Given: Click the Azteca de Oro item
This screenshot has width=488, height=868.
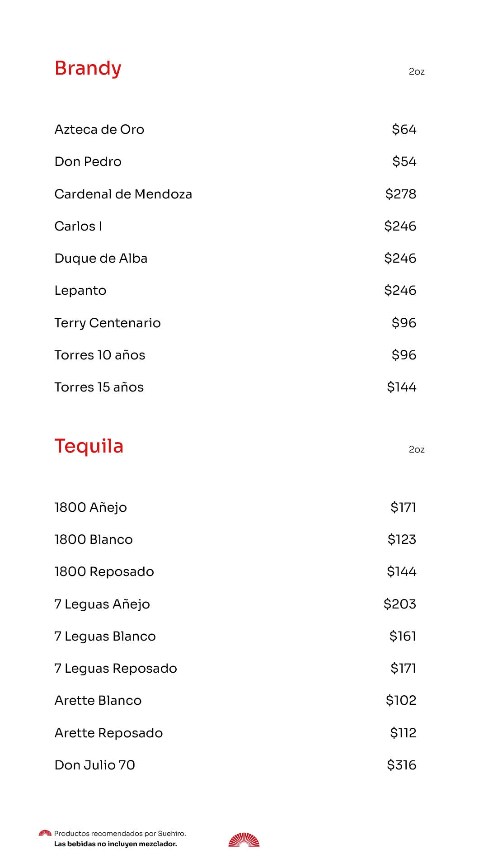Looking at the screenshot, I should coord(99,130).
